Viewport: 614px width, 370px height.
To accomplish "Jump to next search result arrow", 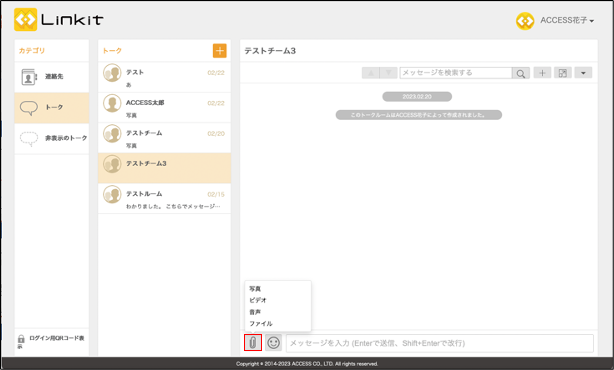I will point(388,73).
